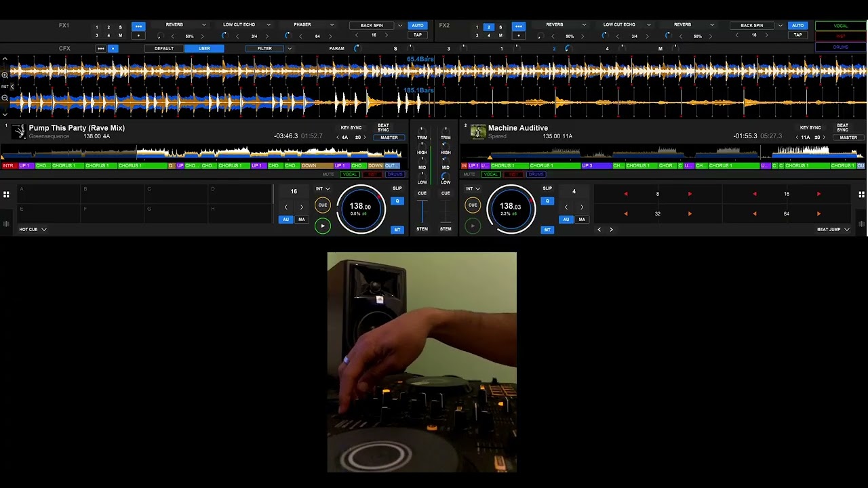868x488 pixels.
Task: Assign FX1 to master M
Action: pyautogui.click(x=121, y=35)
